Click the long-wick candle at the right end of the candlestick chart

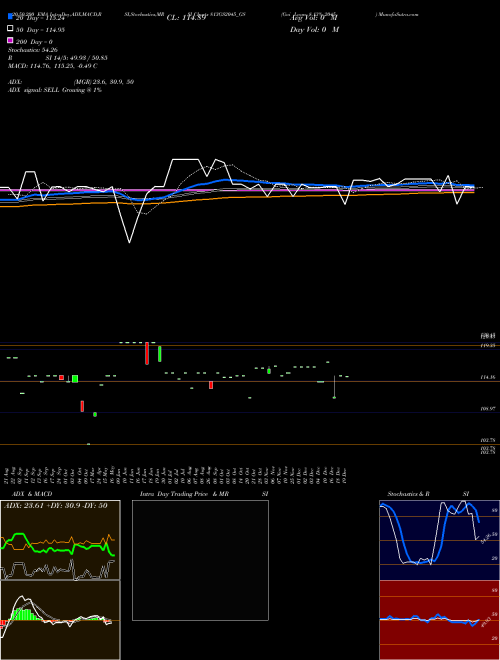(334, 386)
